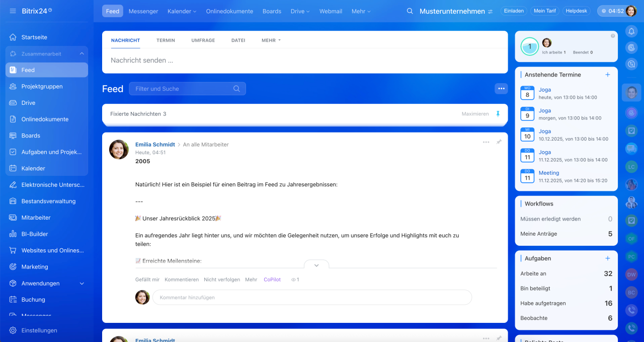Open BI-Builder from the sidebar
Viewport: 644px width, 342px height.
click(35, 234)
